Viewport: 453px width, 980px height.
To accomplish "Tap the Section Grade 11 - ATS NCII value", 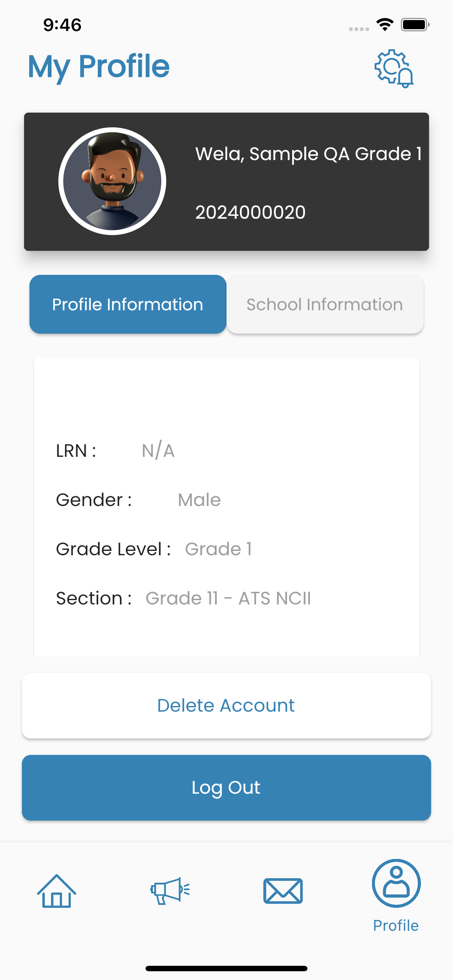I will click(x=228, y=598).
